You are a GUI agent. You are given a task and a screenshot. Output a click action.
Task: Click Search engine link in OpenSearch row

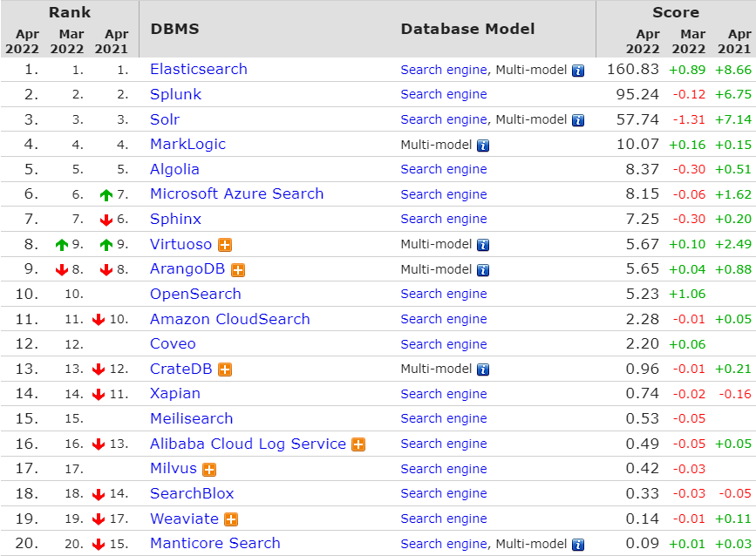coord(444,294)
